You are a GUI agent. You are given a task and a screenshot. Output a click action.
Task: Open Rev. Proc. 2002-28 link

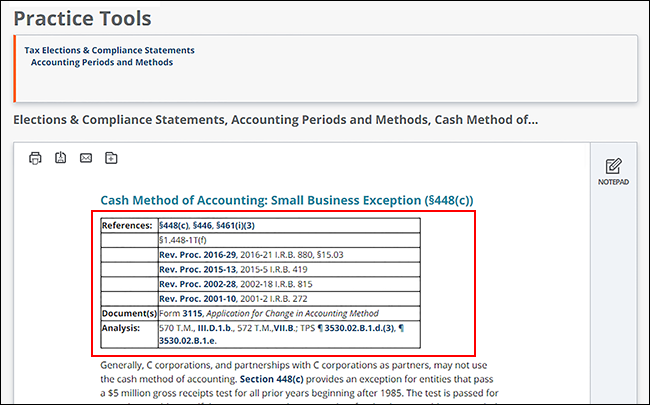[195, 284]
